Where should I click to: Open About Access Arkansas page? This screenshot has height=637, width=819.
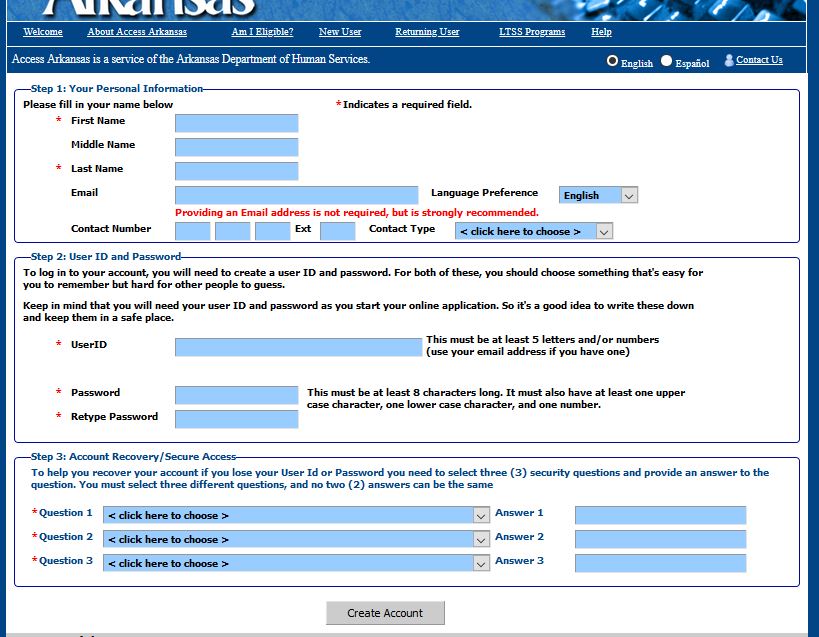(137, 32)
